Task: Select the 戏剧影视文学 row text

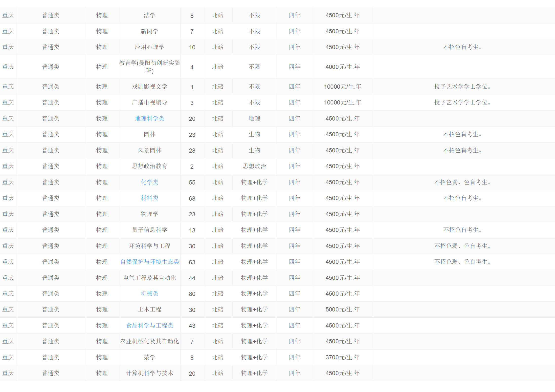Action: 149,87
